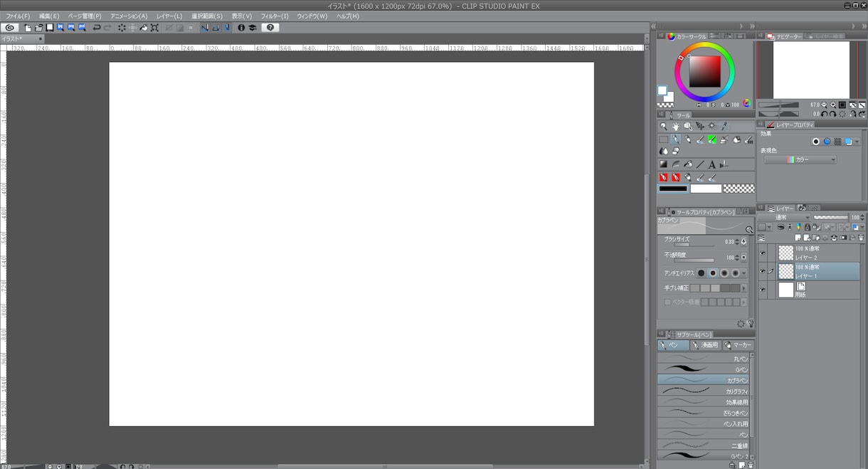Click the Navigator canvas preview thumbnail
Image resolution: width=868 pixels, height=469 pixels.
pyautogui.click(x=811, y=70)
